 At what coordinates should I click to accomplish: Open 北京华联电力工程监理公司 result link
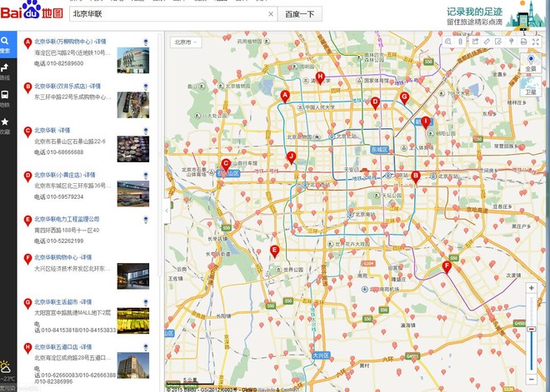67,219
